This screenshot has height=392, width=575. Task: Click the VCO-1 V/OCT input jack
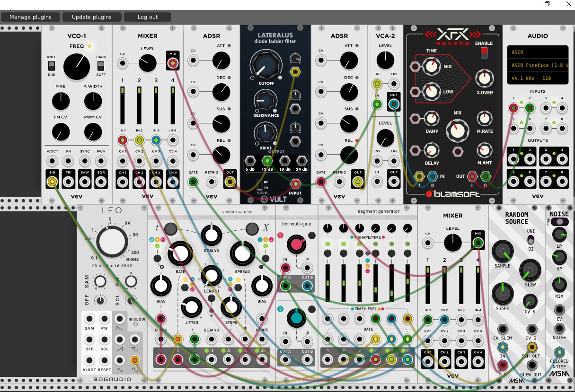click(x=53, y=160)
